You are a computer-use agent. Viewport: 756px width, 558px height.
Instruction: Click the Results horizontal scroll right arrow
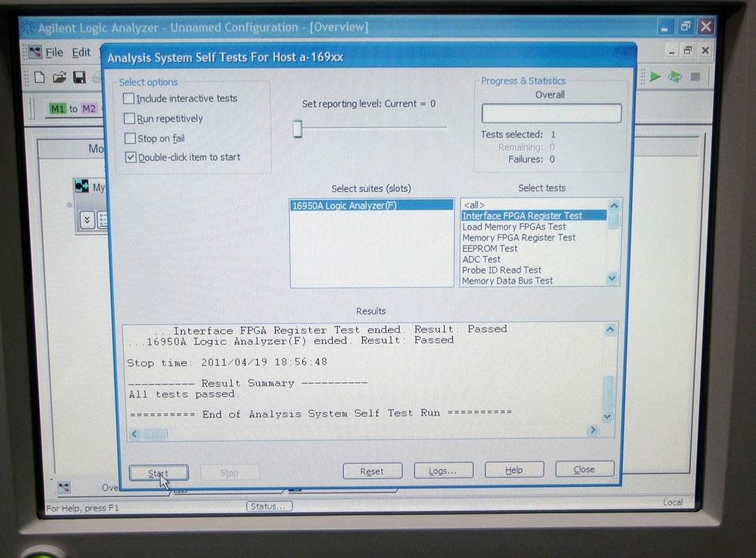(x=593, y=430)
